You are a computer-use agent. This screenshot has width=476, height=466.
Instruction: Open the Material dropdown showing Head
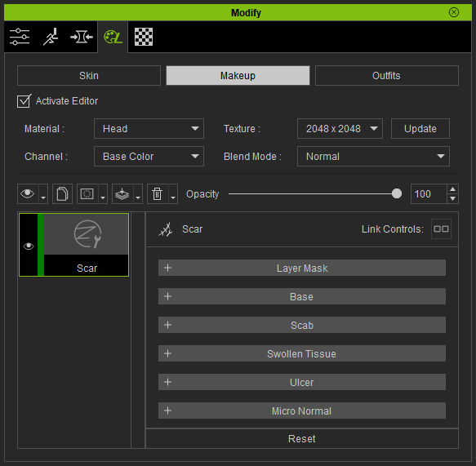click(149, 129)
